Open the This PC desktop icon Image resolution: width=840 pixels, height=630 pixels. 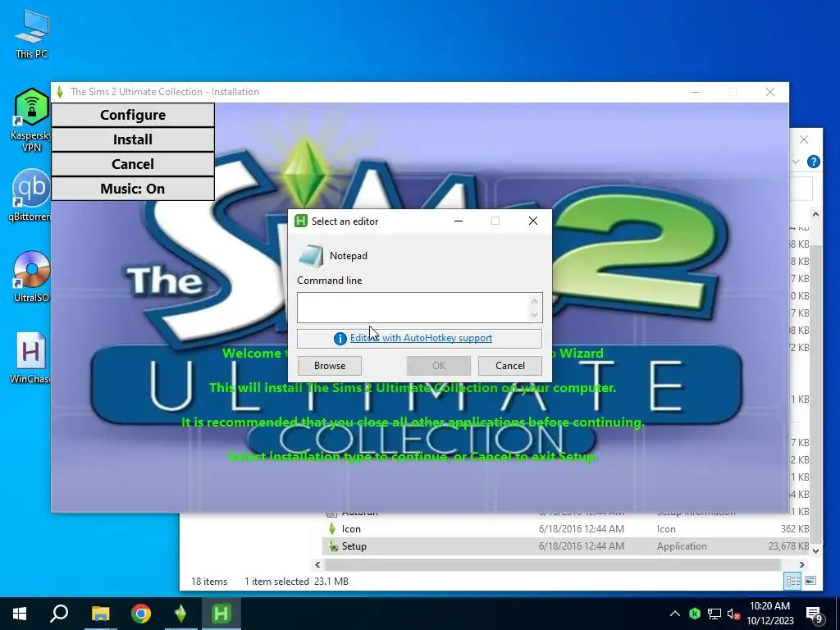32,34
